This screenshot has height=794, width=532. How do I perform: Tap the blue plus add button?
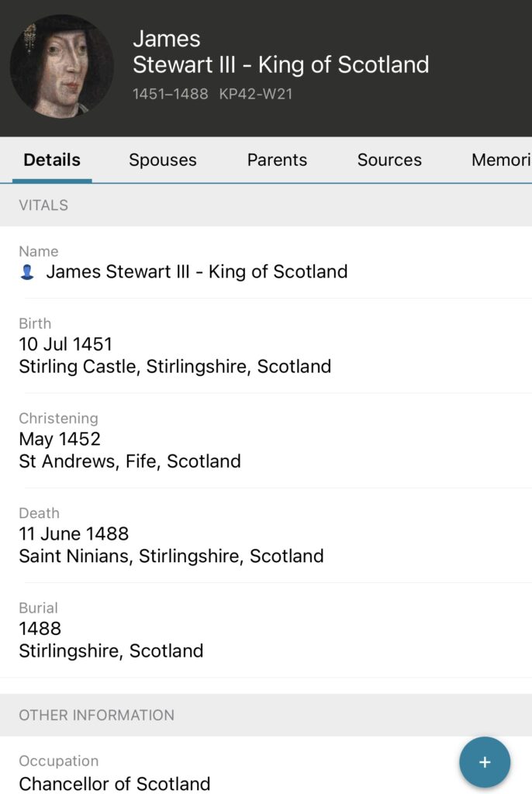click(484, 762)
